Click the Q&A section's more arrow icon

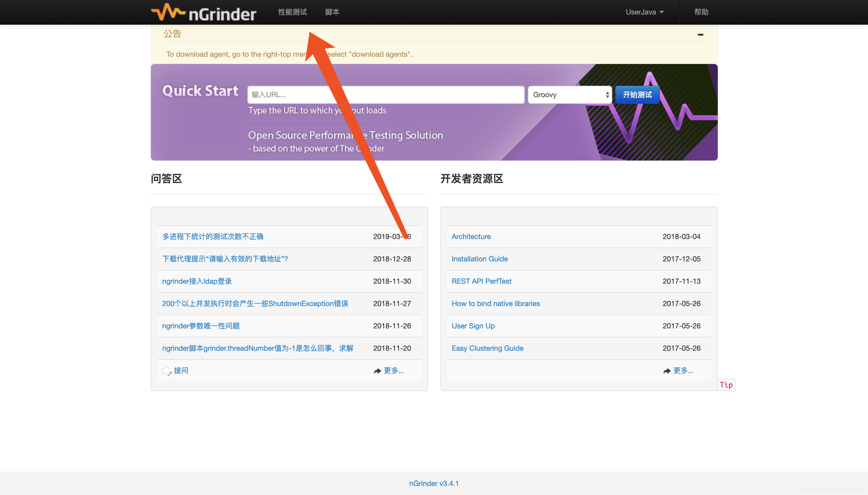coord(377,371)
